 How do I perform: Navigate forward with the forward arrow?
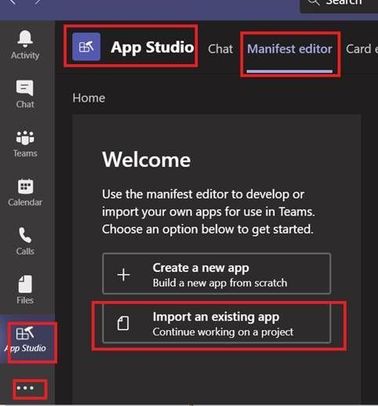[38, 2]
